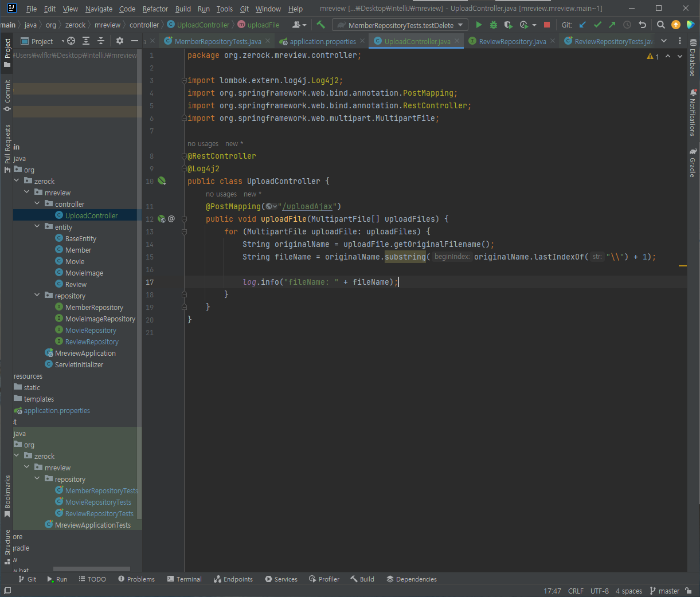Click the orange IDE update icon
The width and height of the screenshot is (700, 597).
pos(676,25)
